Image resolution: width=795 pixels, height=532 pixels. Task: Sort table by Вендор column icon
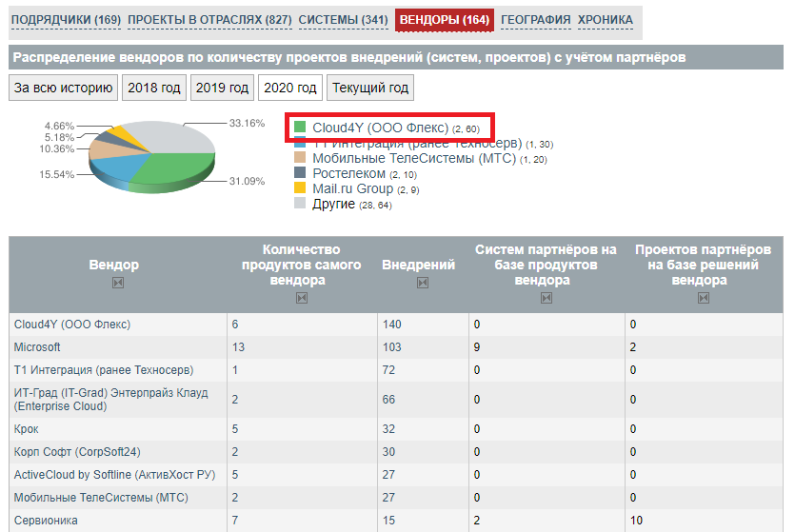[118, 283]
